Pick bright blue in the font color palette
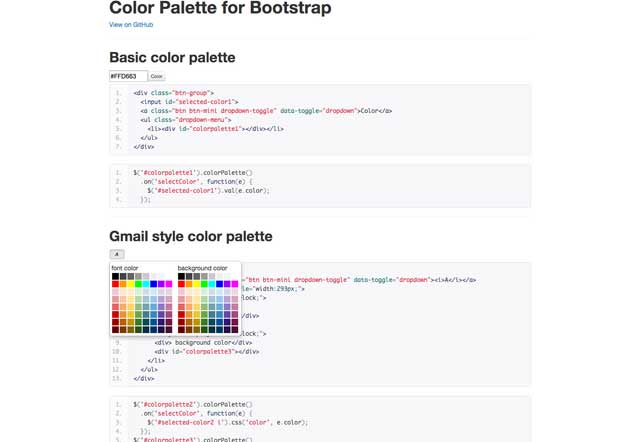The height and width of the screenshot is (442, 640). coord(154,284)
